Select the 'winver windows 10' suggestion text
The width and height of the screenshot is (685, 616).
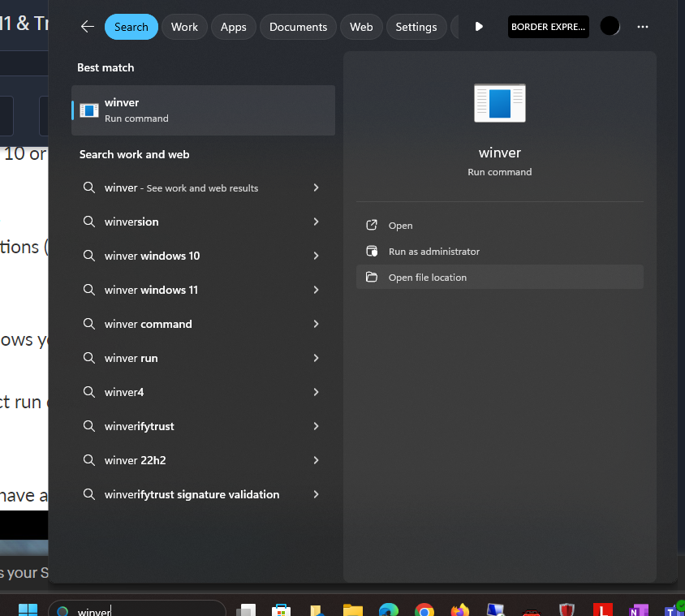152,256
